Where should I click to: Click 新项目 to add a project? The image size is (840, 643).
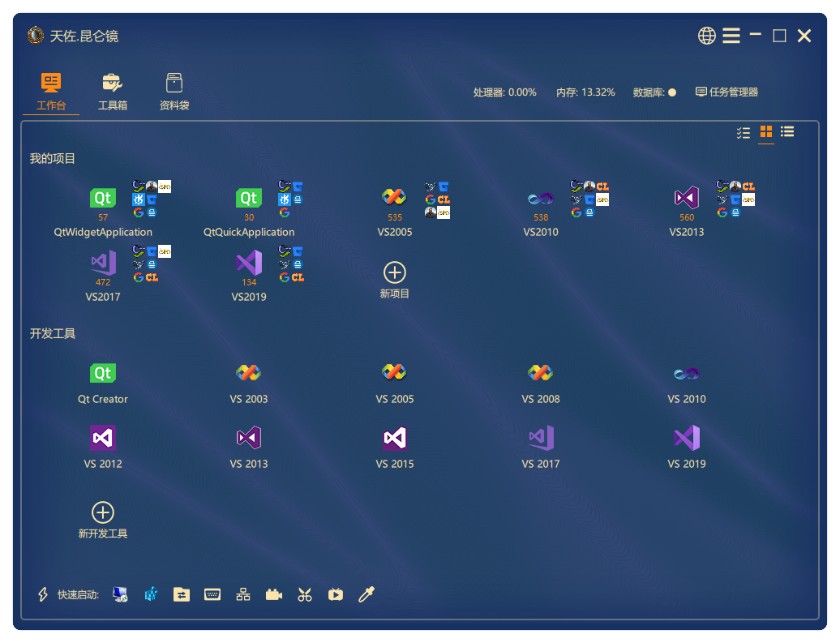(394, 280)
